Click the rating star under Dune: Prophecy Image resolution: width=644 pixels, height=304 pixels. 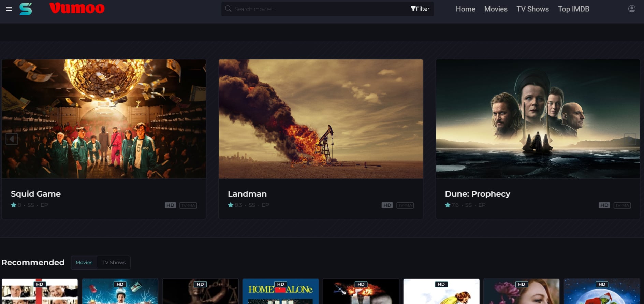448,205
